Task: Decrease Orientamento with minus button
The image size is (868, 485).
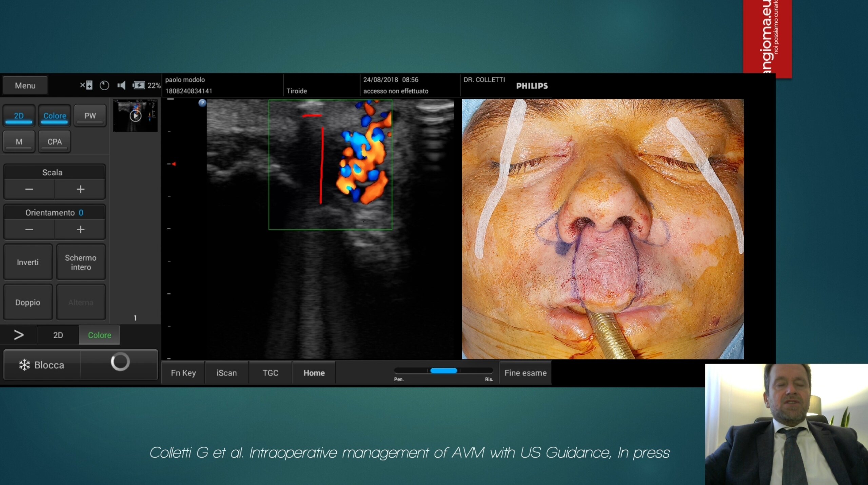Action: point(29,230)
